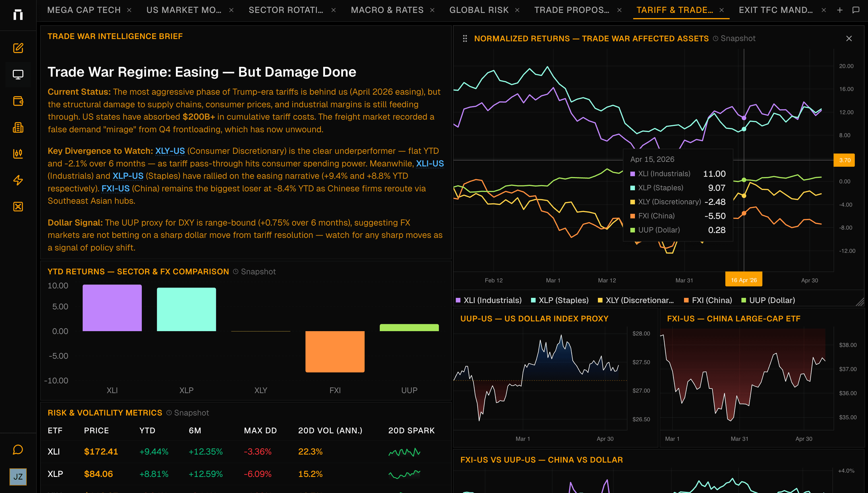Click the snapshot clock icon on Risk & Volatility
Screen dimensions: 868x493
click(169, 413)
